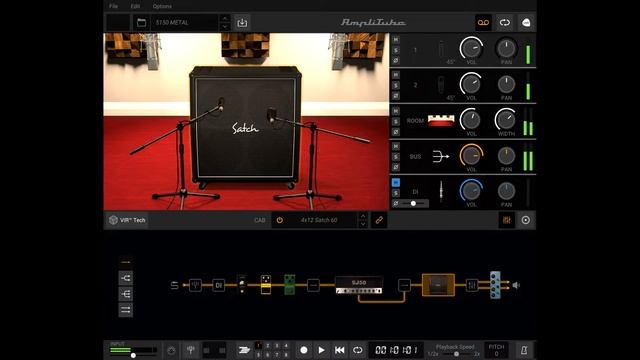Solo the ROOM channel
This screenshot has width=640, height=360.
click(396, 121)
